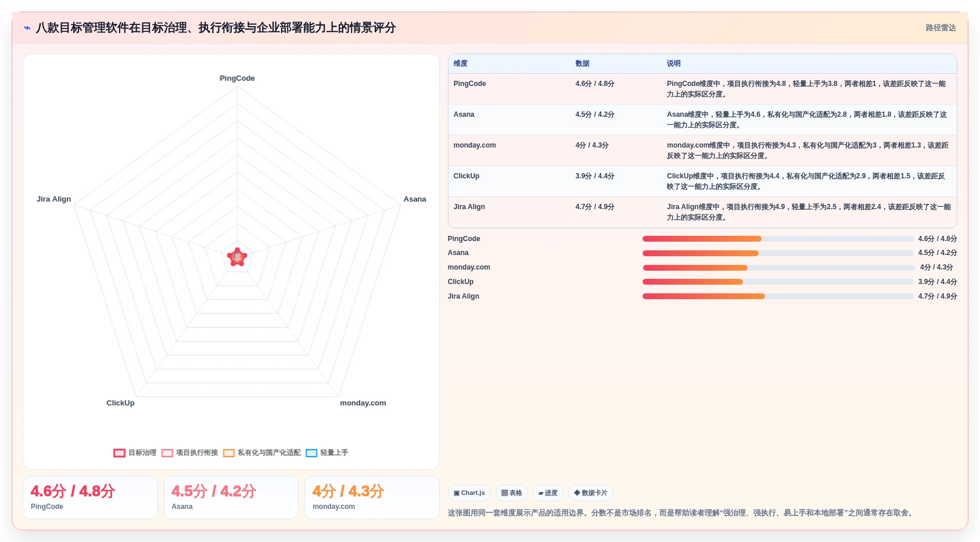Click the Asana table row name

point(464,114)
